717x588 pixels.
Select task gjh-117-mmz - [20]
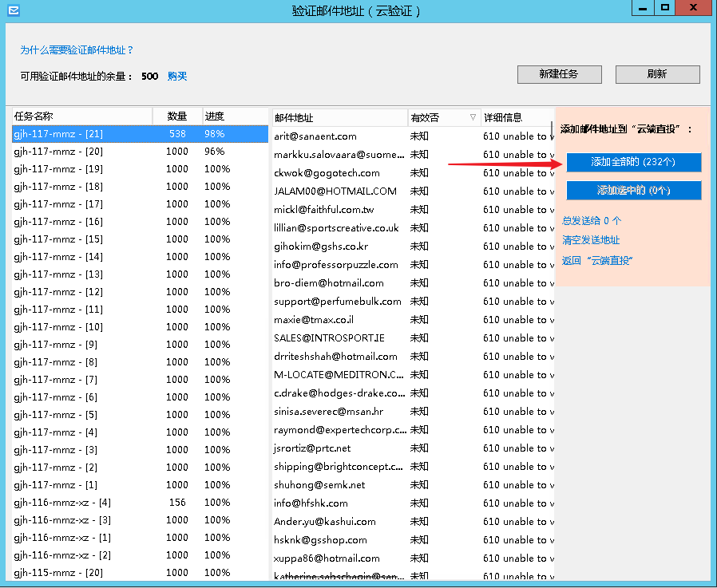(x=140, y=152)
